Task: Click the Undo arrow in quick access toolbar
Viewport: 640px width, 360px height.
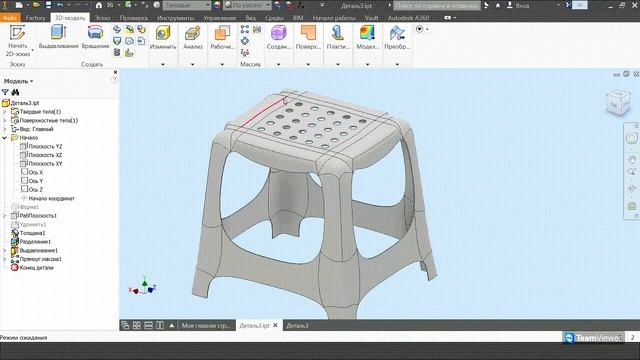Action: [60, 5]
